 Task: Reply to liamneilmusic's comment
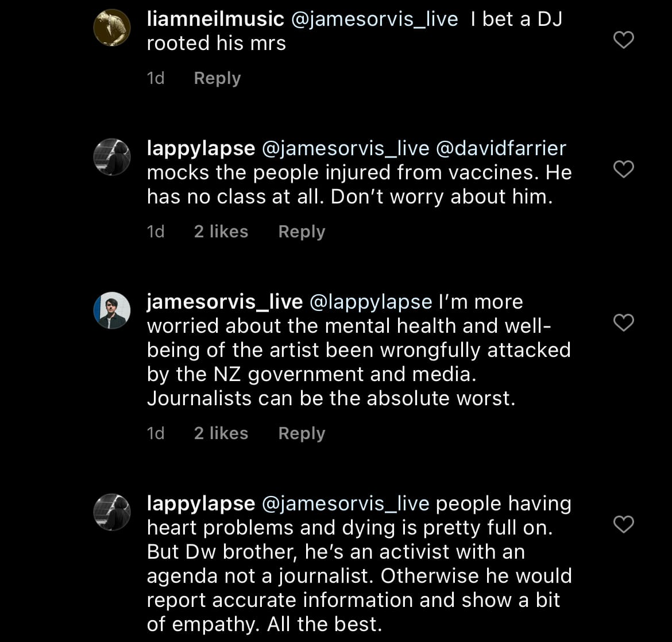click(x=217, y=78)
